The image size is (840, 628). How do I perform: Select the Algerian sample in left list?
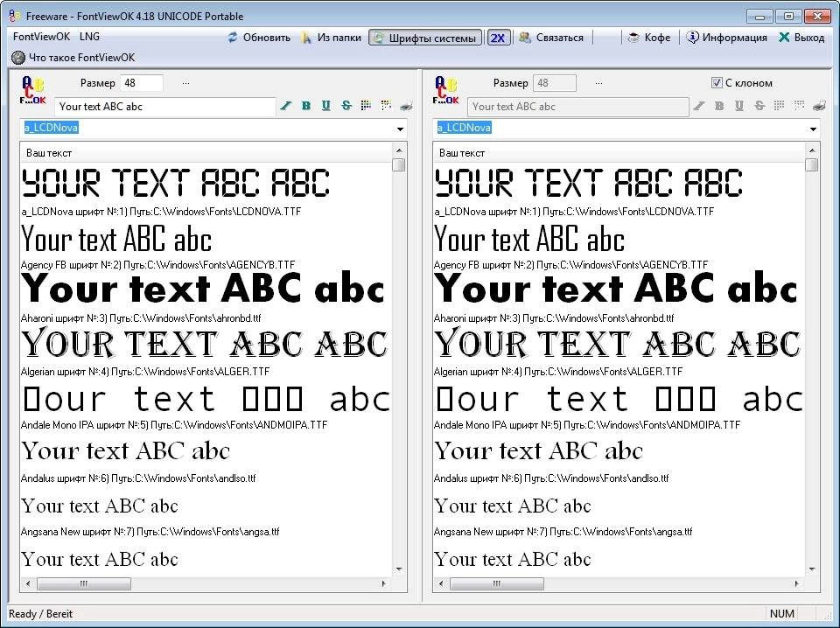click(x=204, y=343)
